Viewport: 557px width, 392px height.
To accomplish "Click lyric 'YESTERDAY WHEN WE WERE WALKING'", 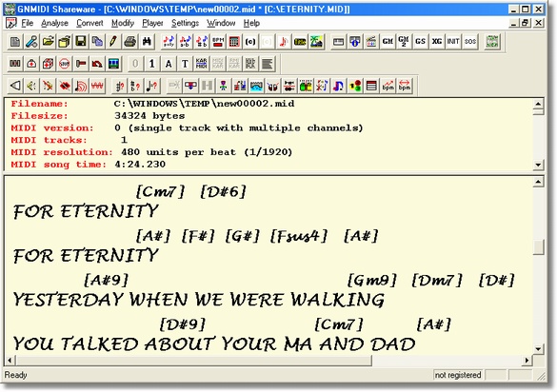I will [x=199, y=300].
